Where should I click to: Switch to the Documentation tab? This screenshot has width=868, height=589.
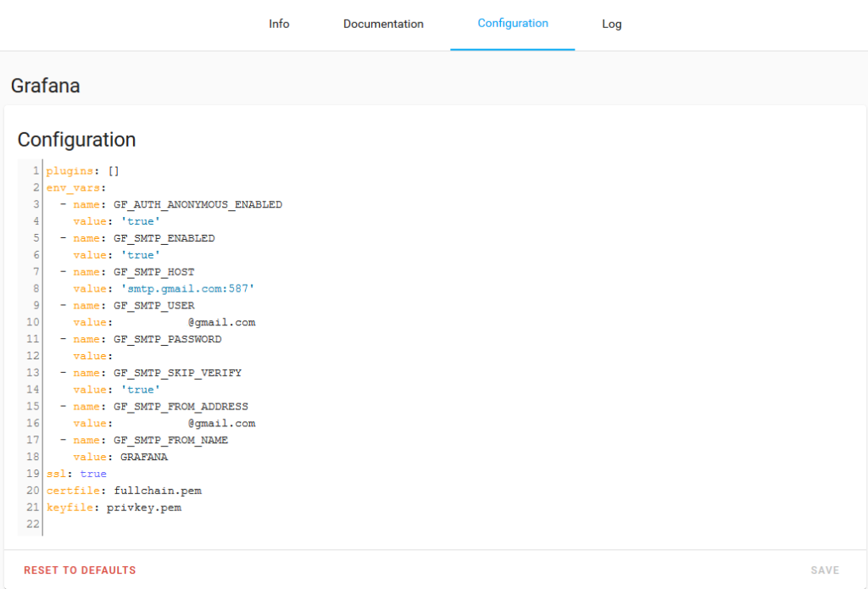click(383, 24)
